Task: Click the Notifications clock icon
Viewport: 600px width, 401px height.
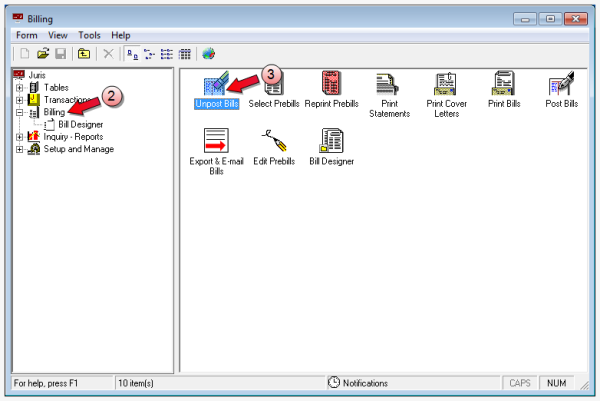Action: [334, 382]
